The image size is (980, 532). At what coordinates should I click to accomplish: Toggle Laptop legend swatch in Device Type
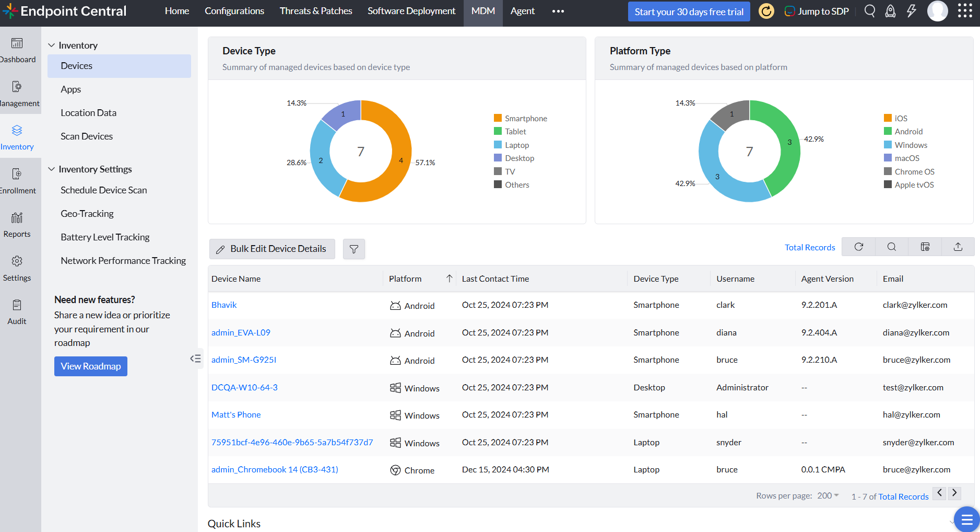point(498,145)
